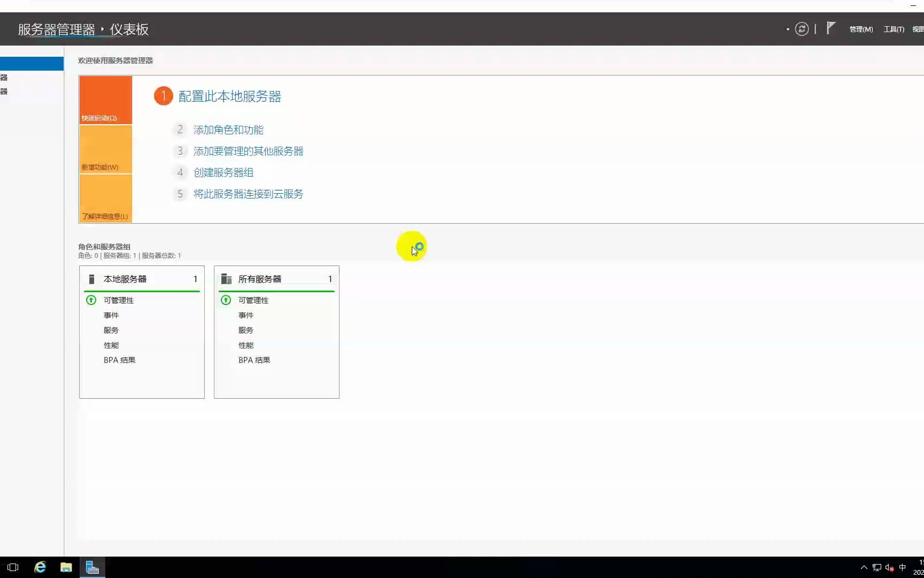
Task: Select the 新增功能(W) tile
Action: [x=106, y=149]
